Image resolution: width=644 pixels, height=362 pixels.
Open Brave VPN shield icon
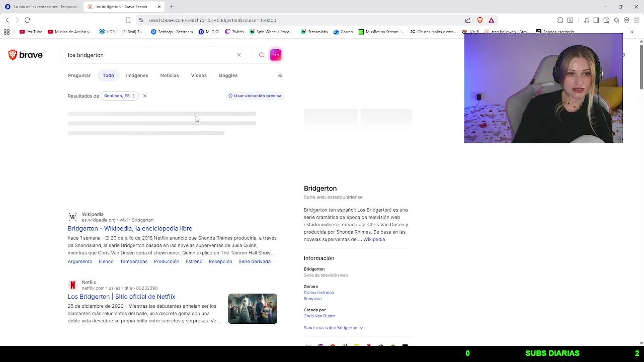click(626, 20)
